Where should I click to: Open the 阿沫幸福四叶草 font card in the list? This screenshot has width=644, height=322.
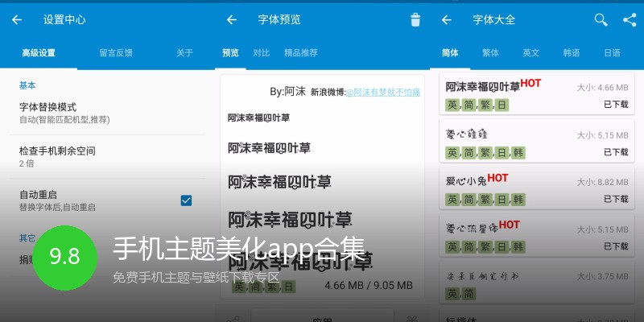coord(537,93)
